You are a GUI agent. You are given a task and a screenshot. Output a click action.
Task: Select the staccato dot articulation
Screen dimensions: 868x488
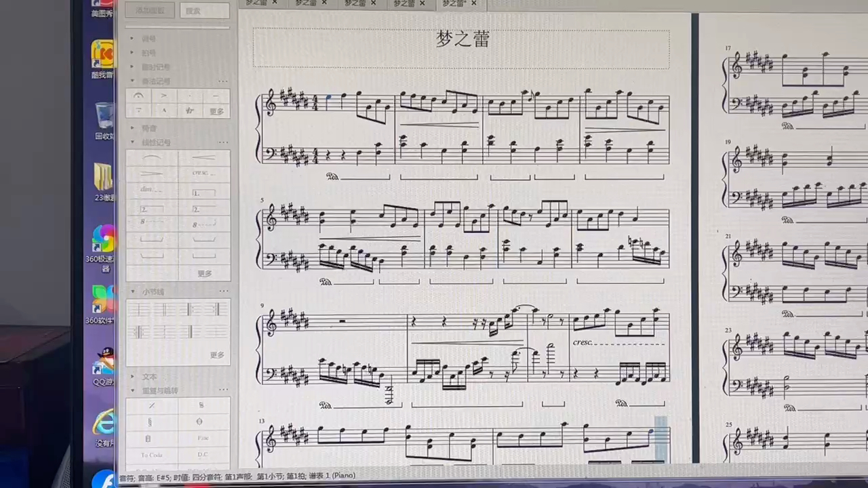190,96
